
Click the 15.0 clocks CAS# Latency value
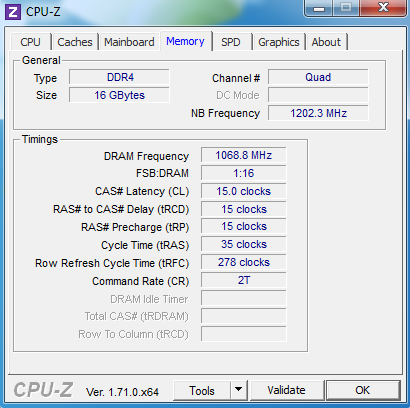244,191
